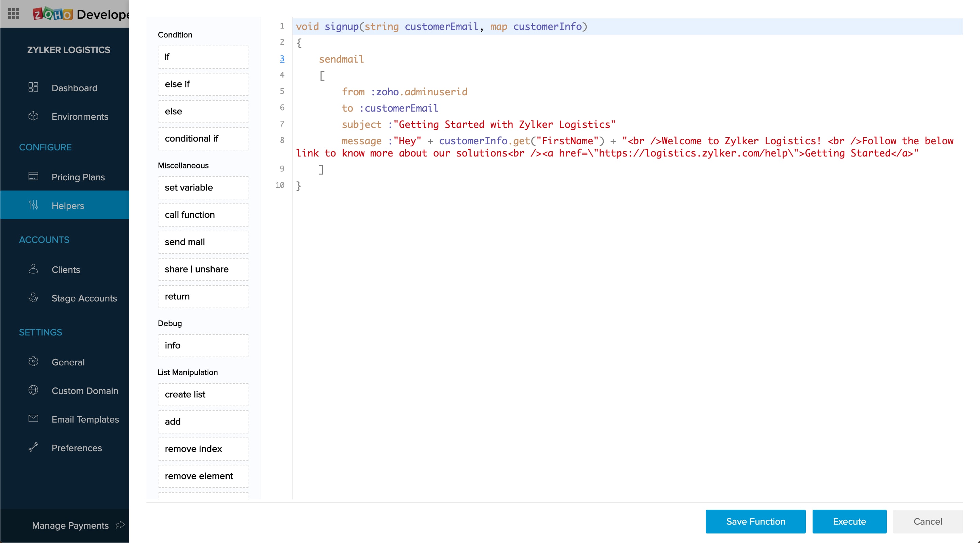Screen dimensions: 980x543
Task: Add the create list statement block
Action: click(203, 394)
